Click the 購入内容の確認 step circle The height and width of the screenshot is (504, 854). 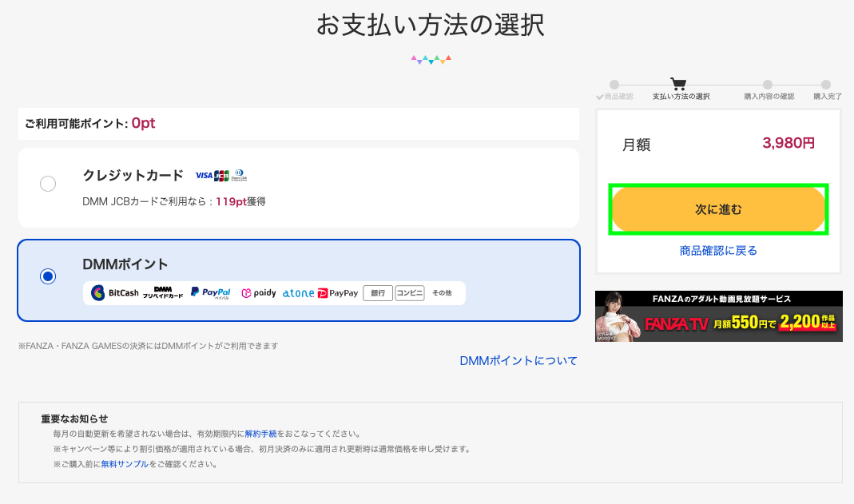click(x=768, y=85)
